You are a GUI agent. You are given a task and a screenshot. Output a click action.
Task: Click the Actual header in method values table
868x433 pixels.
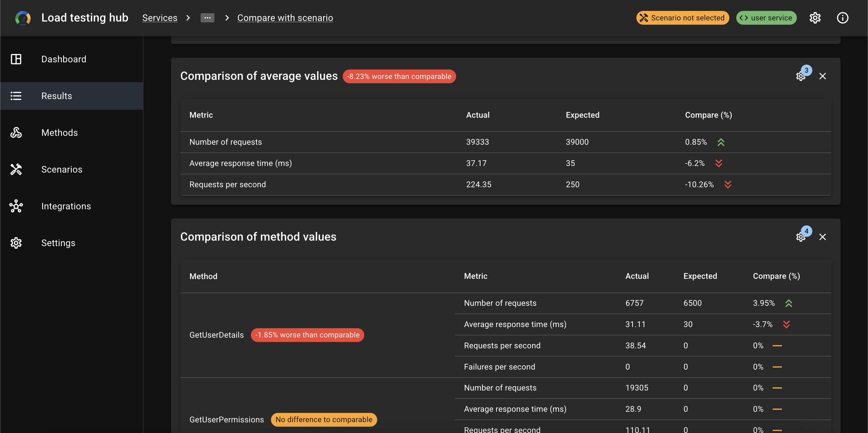click(637, 276)
